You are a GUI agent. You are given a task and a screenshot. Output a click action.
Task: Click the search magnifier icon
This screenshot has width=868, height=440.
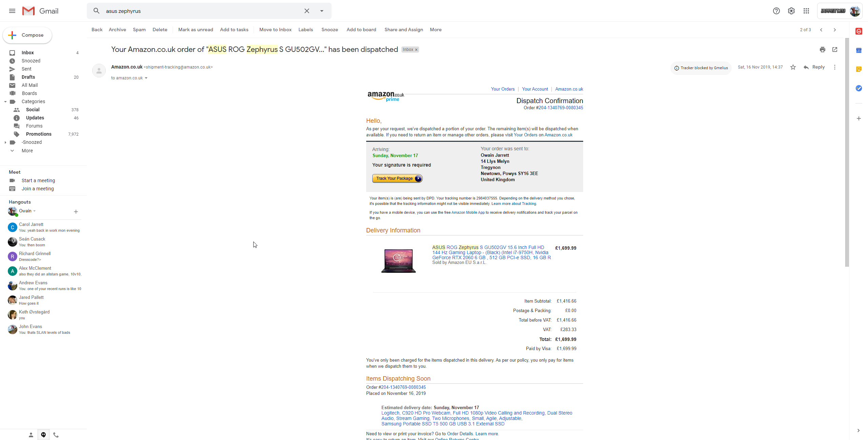tap(97, 11)
